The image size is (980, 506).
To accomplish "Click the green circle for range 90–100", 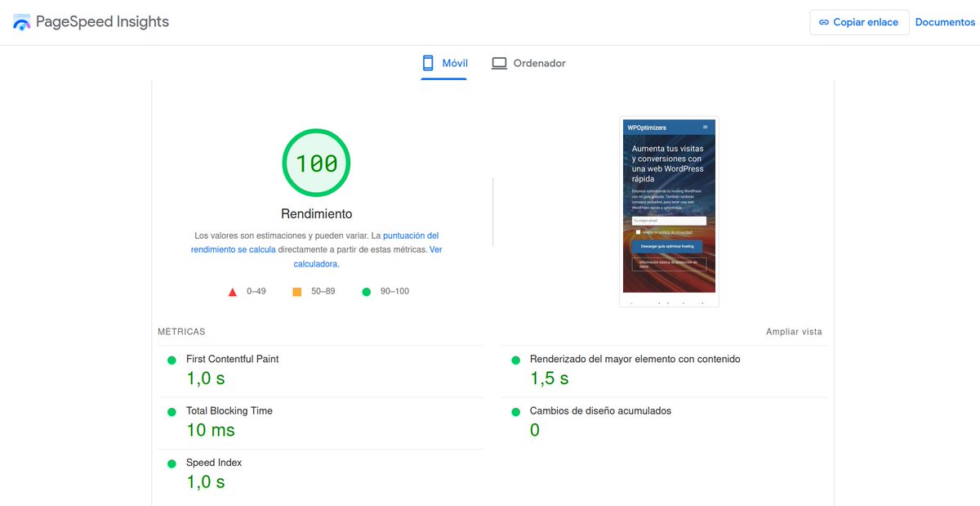I will click(367, 291).
